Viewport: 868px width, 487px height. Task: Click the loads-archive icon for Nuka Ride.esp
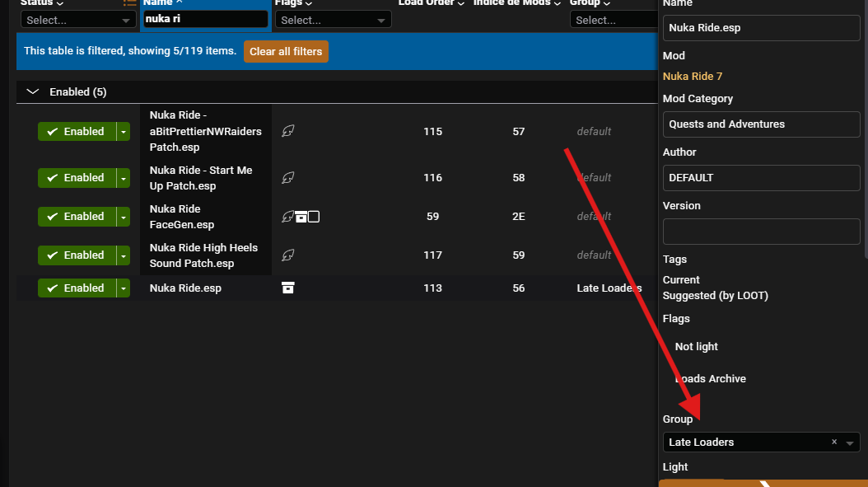(x=288, y=288)
